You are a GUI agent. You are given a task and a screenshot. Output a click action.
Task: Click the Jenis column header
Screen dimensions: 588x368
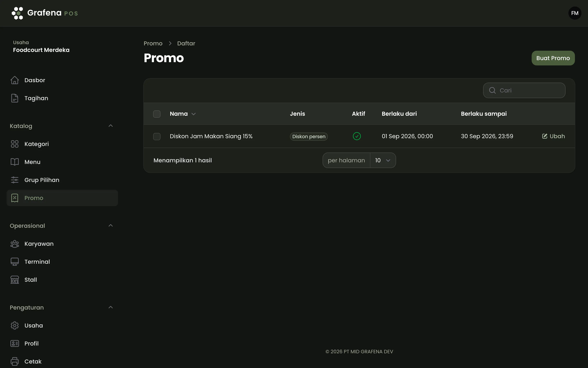point(297,114)
